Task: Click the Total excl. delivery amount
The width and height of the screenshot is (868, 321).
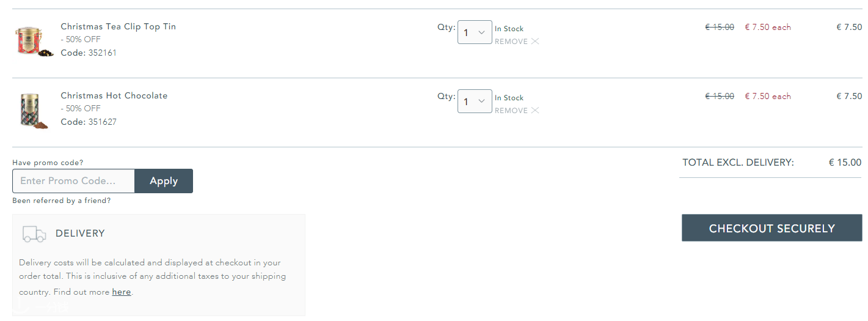Action: point(845,163)
